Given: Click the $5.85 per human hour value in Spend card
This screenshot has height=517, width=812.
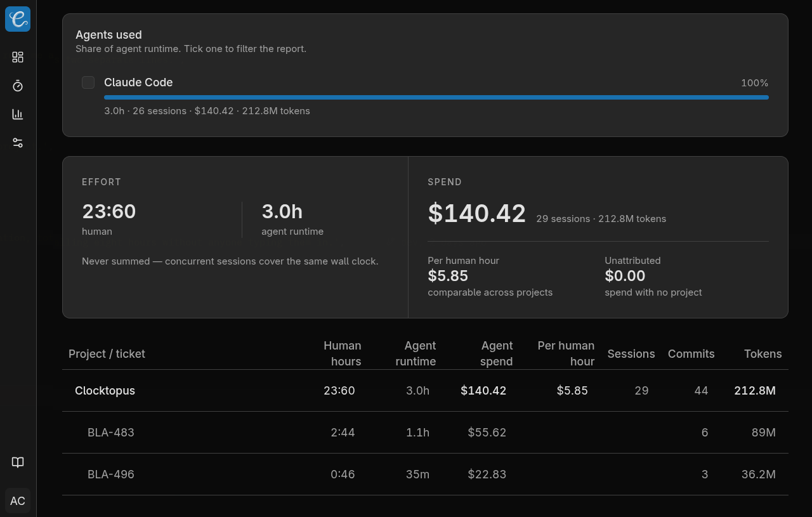Looking at the screenshot, I should pos(448,276).
